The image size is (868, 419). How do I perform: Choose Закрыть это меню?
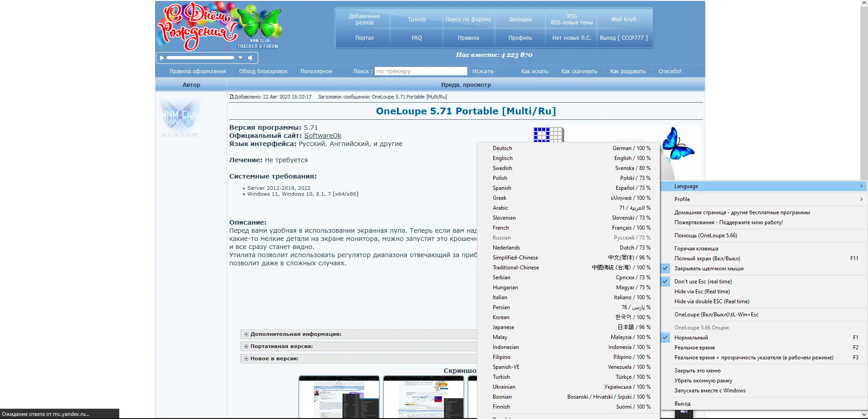coord(764,371)
